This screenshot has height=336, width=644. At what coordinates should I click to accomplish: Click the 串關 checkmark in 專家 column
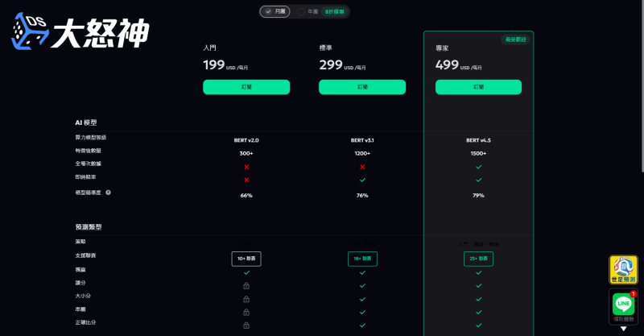click(x=478, y=312)
